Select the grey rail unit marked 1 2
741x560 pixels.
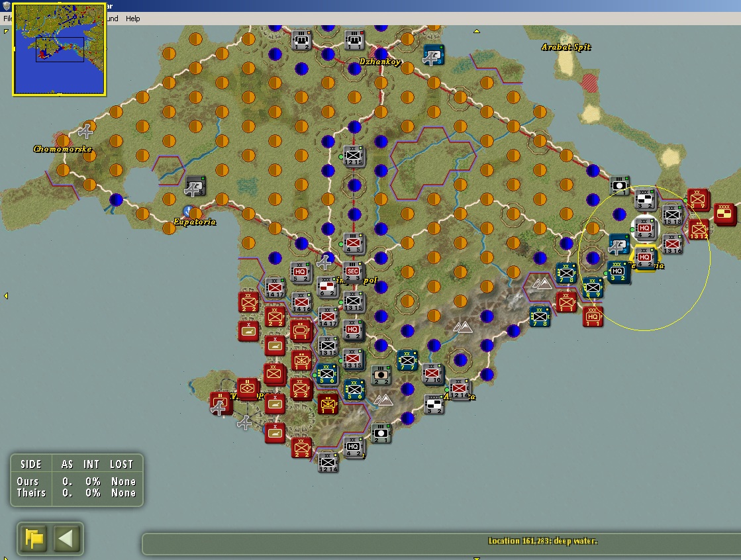301,40
